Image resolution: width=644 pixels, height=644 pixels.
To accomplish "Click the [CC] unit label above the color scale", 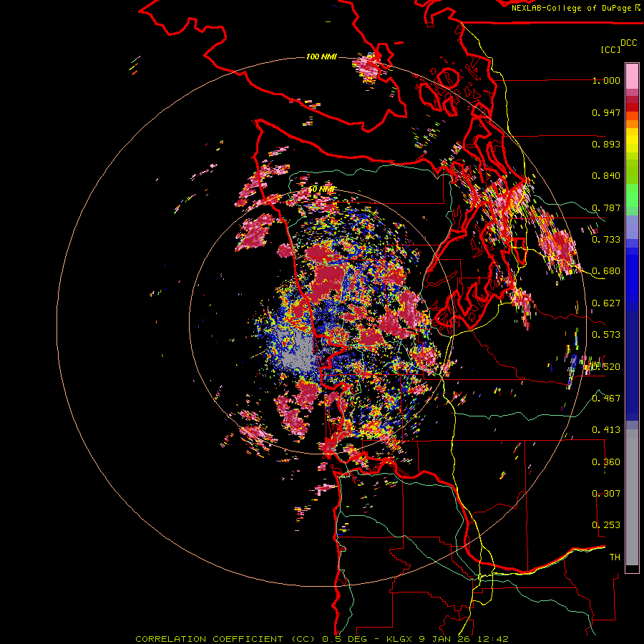I will point(610,49).
